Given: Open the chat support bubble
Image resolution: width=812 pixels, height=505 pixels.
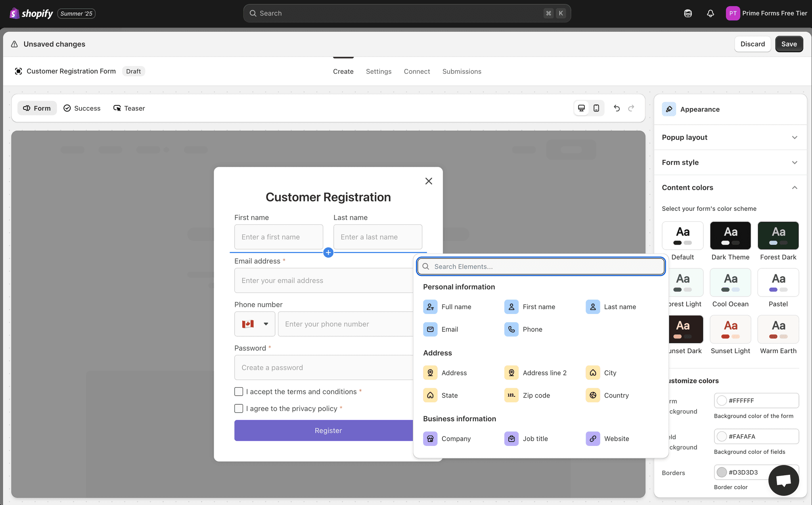Looking at the screenshot, I should [783, 480].
